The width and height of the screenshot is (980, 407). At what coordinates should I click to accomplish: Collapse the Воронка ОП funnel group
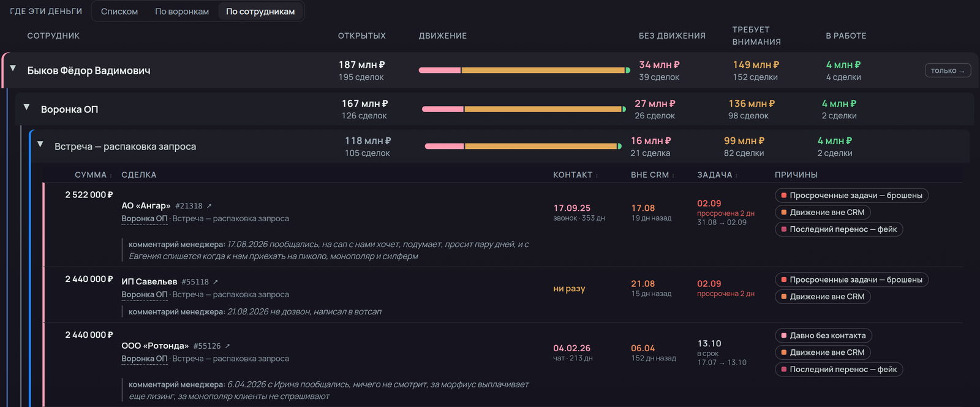point(26,107)
